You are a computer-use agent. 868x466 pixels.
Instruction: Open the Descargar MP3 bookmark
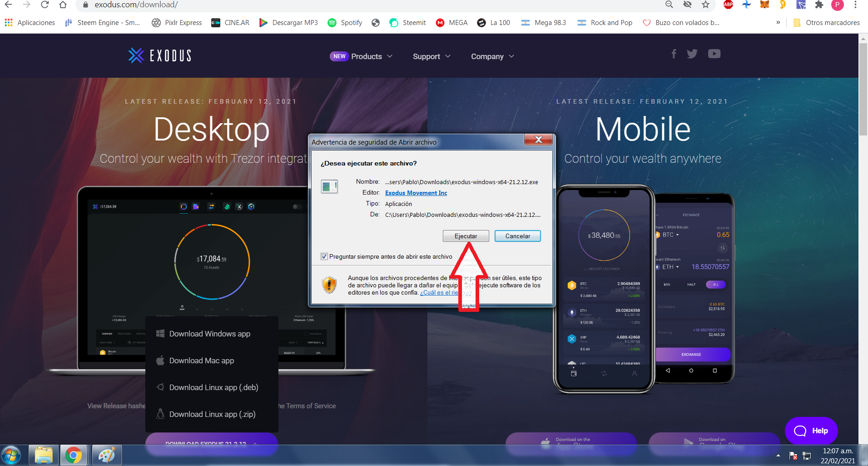point(288,23)
